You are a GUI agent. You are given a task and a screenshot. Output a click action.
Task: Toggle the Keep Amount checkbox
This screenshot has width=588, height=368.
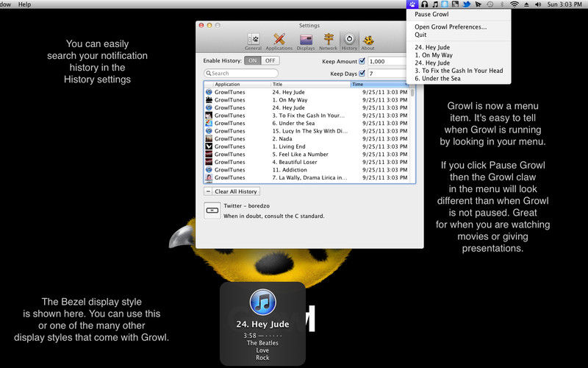[362, 61]
